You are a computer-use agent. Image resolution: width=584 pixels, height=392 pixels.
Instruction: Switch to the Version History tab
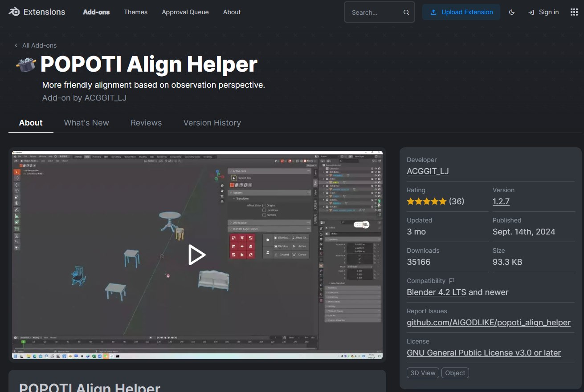212,123
